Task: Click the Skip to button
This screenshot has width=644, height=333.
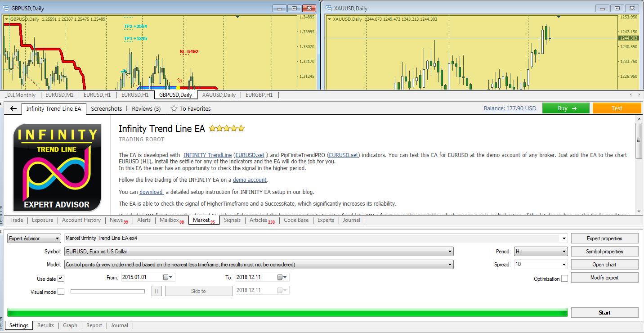Action: coord(198,291)
